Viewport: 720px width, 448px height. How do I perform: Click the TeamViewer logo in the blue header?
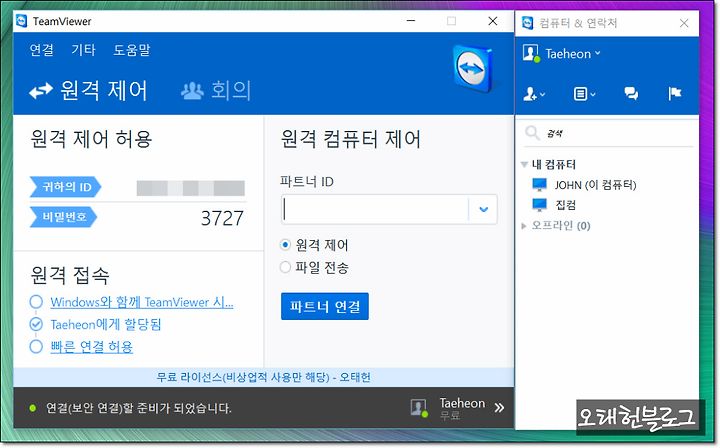point(473,69)
